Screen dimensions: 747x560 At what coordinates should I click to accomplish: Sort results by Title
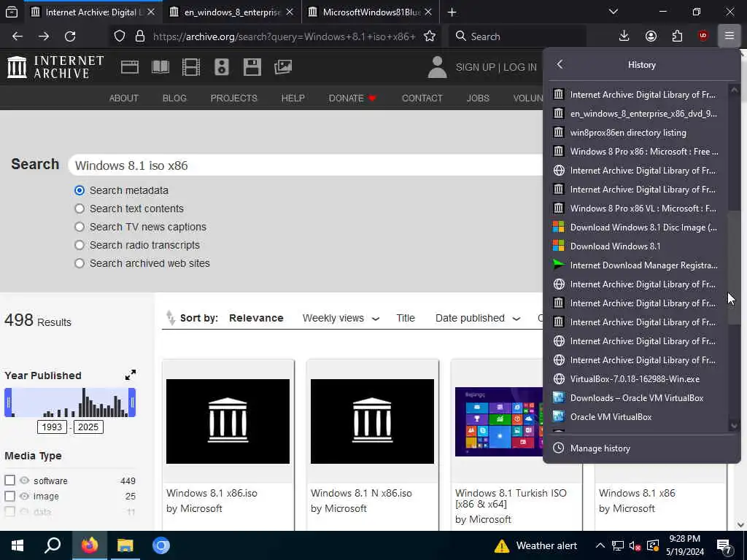click(x=406, y=318)
